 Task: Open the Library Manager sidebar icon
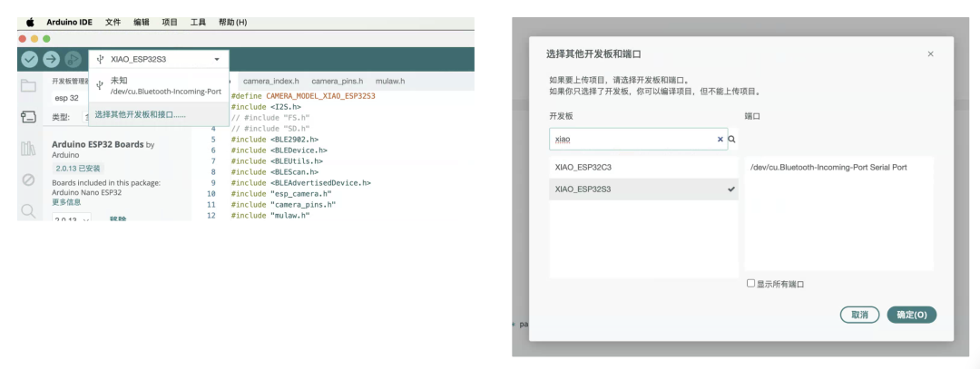point(28,148)
